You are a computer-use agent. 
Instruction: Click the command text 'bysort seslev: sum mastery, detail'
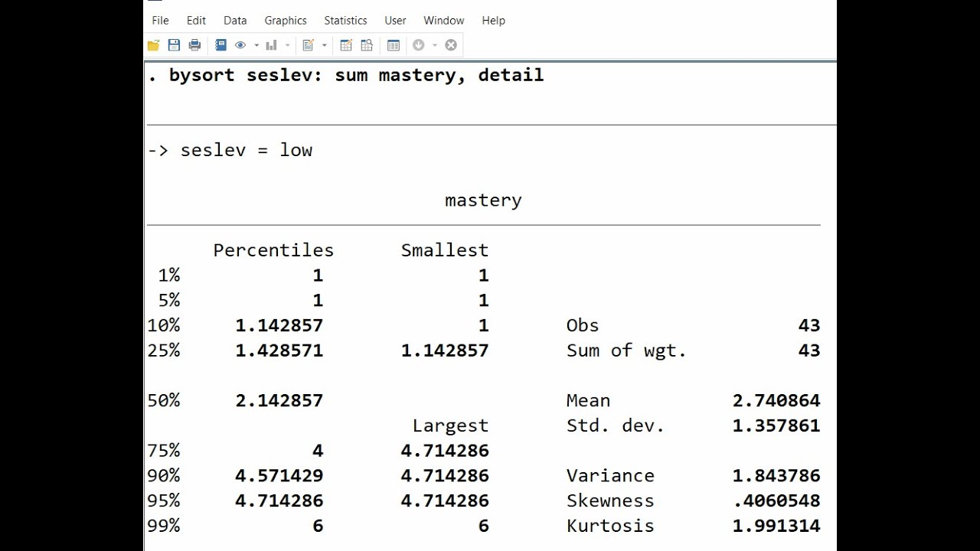[x=356, y=75]
